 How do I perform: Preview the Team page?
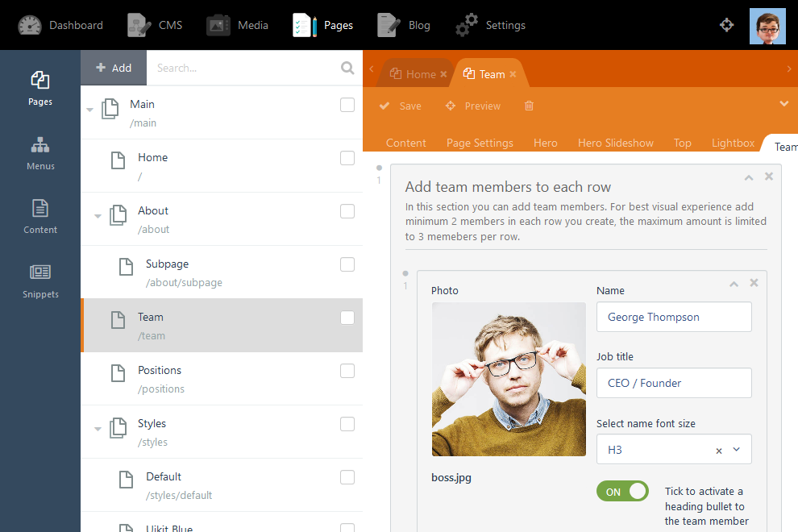pos(473,106)
